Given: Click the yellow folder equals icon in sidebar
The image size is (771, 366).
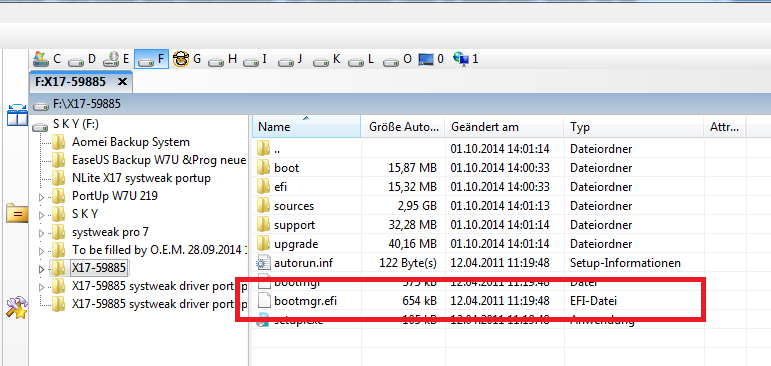Looking at the screenshot, I should [x=17, y=214].
